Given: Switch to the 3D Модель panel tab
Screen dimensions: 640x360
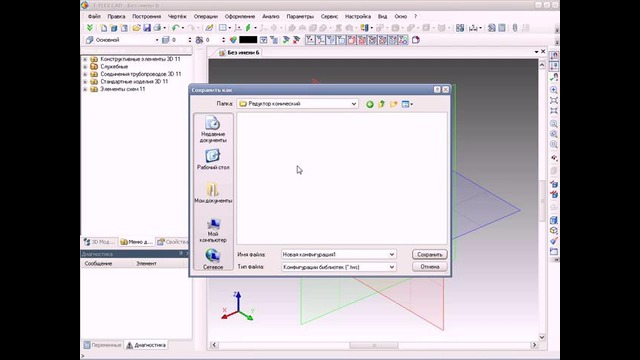Looking at the screenshot, I should point(99,242).
